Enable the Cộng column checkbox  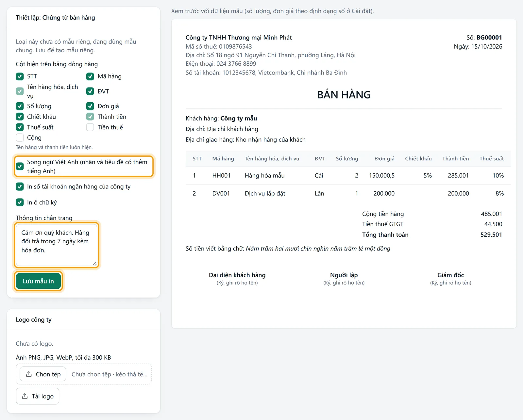pyautogui.click(x=20, y=137)
